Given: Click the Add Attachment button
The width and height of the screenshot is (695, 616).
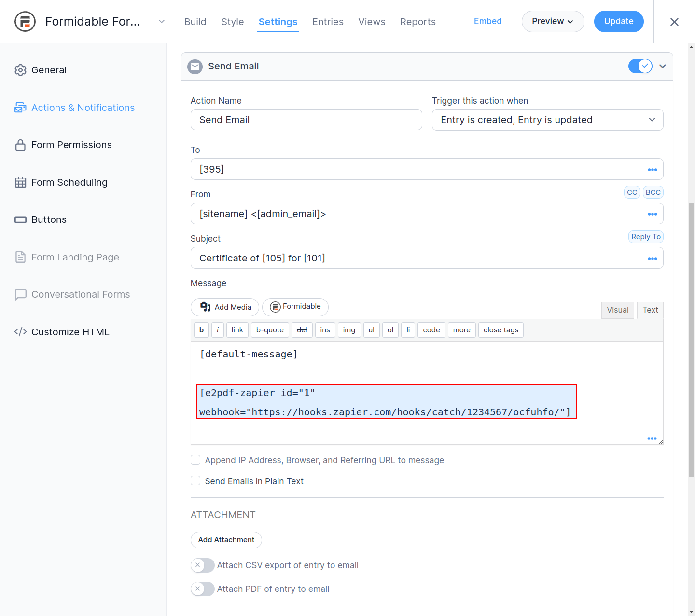Looking at the screenshot, I should tap(226, 540).
